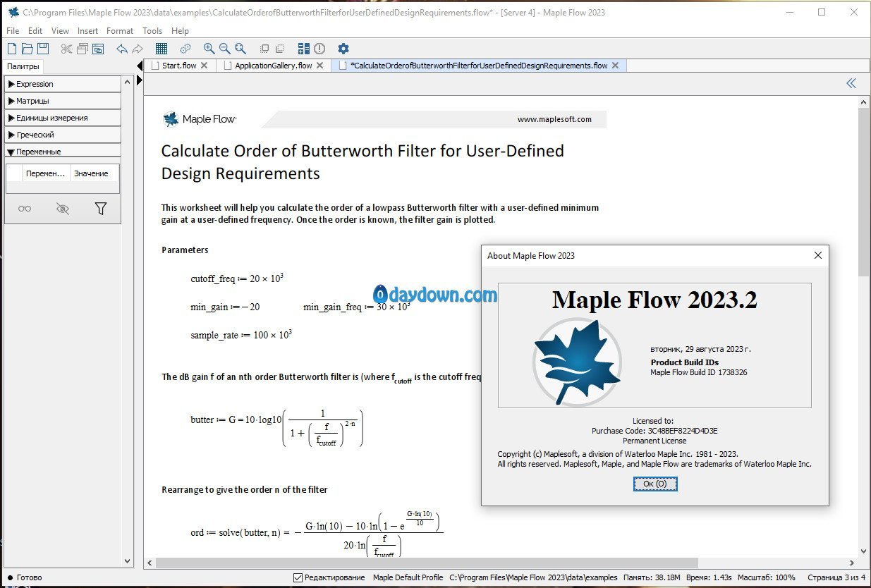Screen dimensions: 871x588
Task: Click Страница 3 из 4 status entry
Action: pyautogui.click(x=836, y=577)
